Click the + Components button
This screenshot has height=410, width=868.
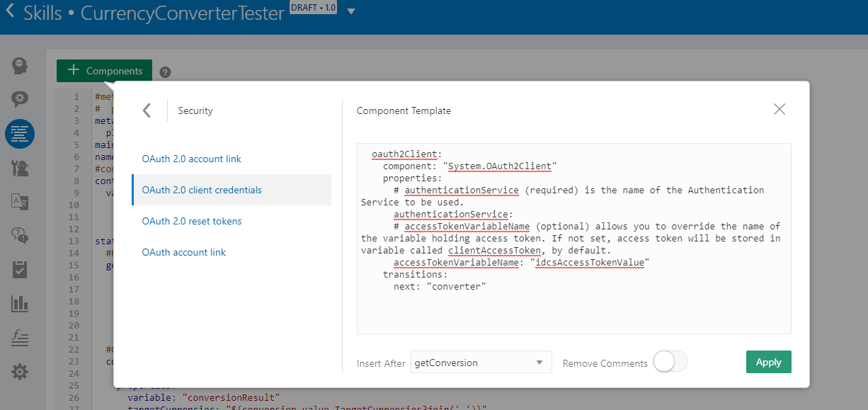[104, 71]
